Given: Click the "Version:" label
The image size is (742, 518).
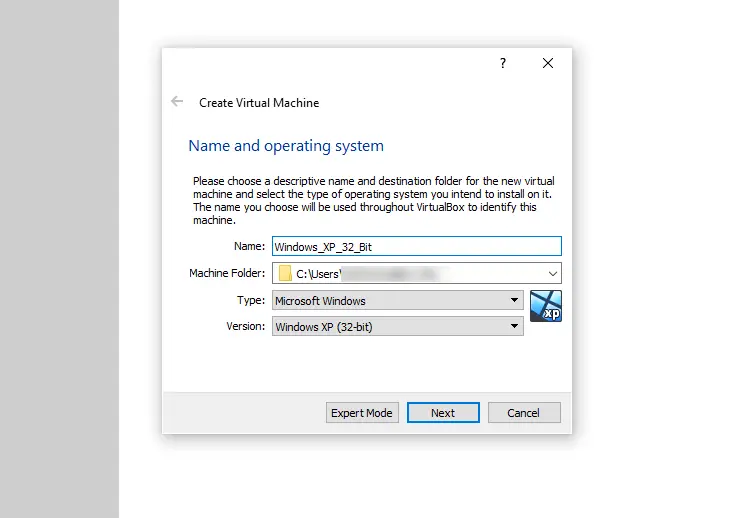Looking at the screenshot, I should click(246, 326).
